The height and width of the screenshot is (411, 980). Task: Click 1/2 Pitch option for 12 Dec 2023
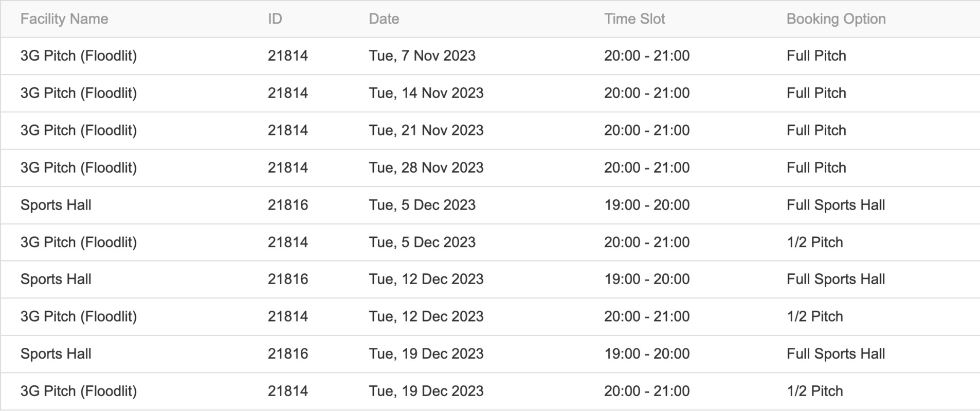coord(815,316)
